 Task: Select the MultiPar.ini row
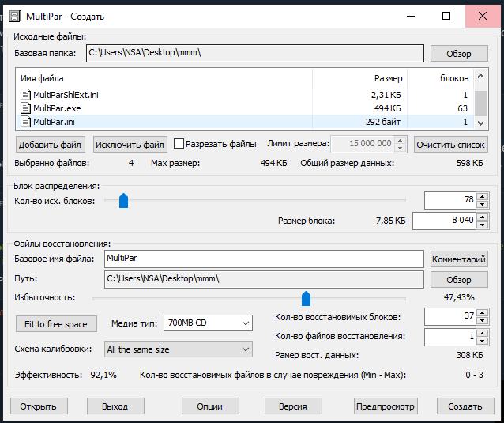[244, 122]
